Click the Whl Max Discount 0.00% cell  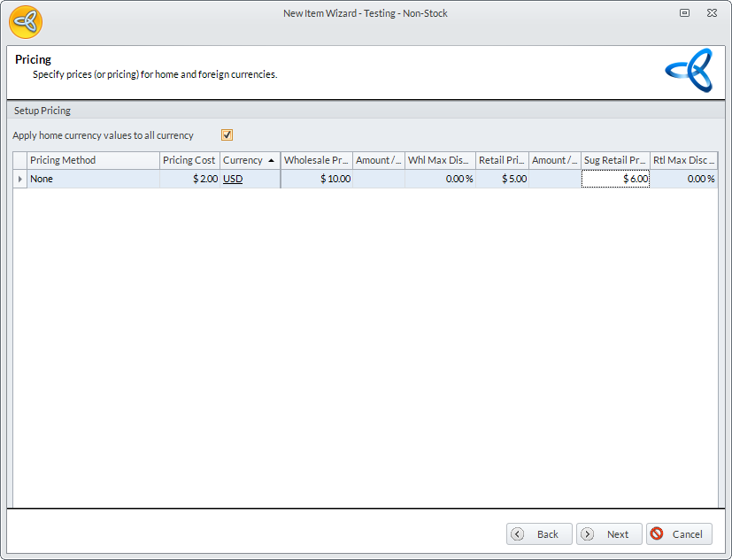coord(440,179)
